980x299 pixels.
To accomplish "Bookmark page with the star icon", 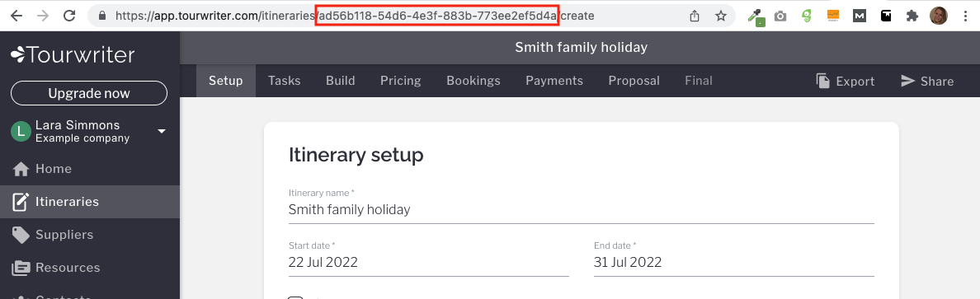I will tap(721, 16).
